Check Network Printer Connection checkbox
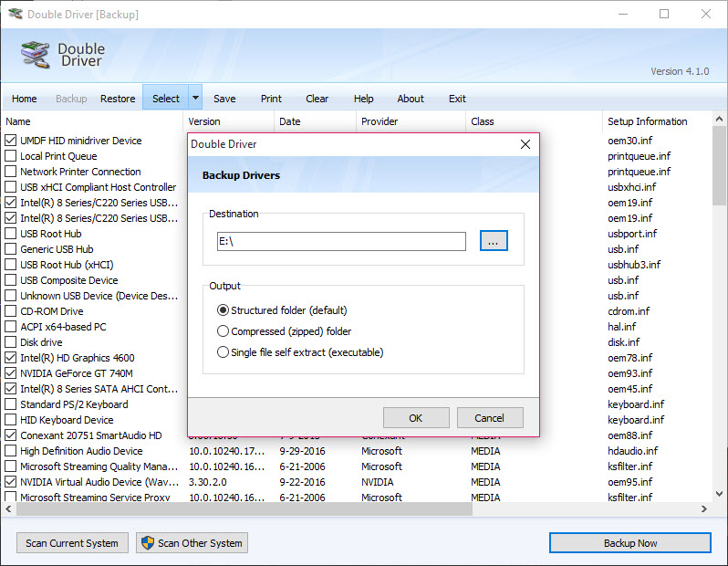The image size is (728, 566). (10, 172)
